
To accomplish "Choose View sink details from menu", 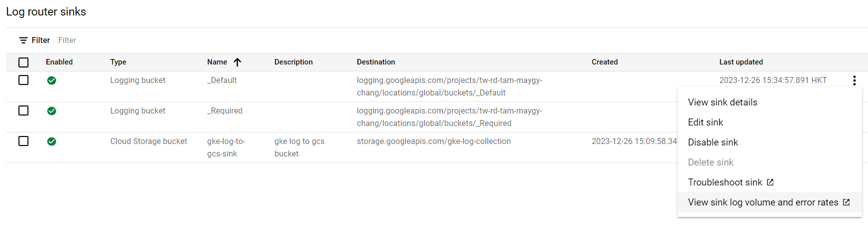I will pyautogui.click(x=722, y=102).
